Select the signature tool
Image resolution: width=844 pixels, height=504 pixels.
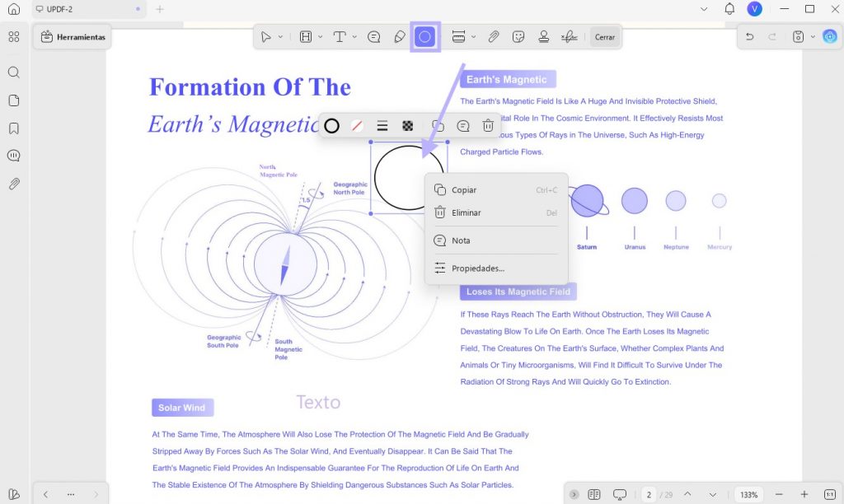(570, 36)
